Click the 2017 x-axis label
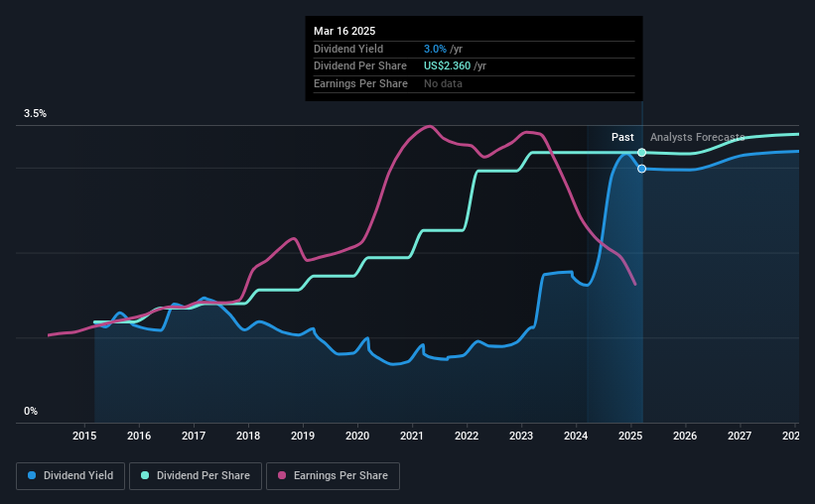 194,436
